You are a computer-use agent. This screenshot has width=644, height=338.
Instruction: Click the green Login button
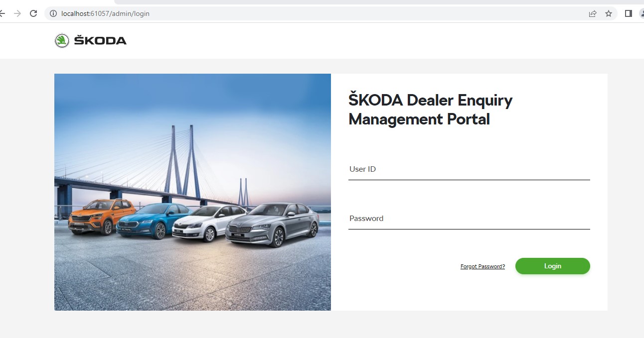click(552, 266)
